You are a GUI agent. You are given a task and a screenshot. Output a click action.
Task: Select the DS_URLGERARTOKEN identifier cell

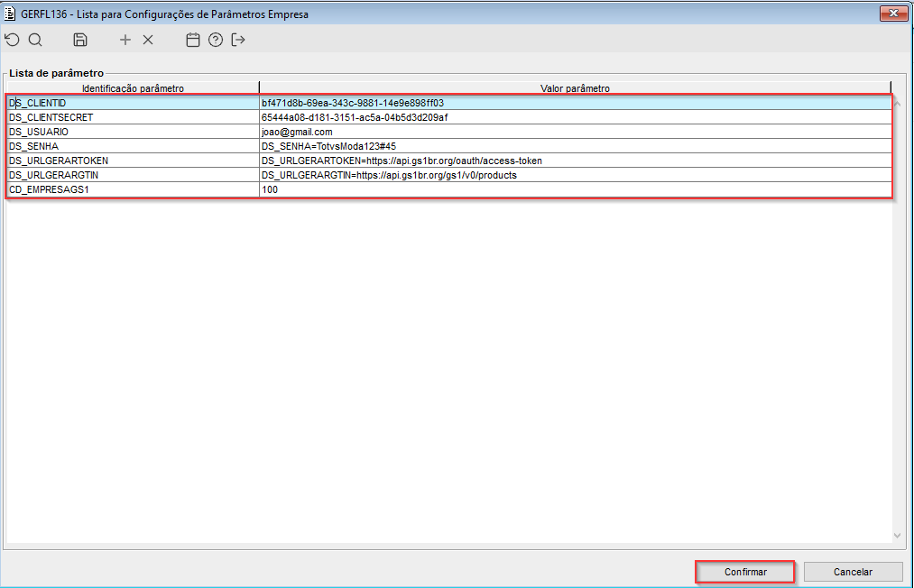[x=133, y=161]
